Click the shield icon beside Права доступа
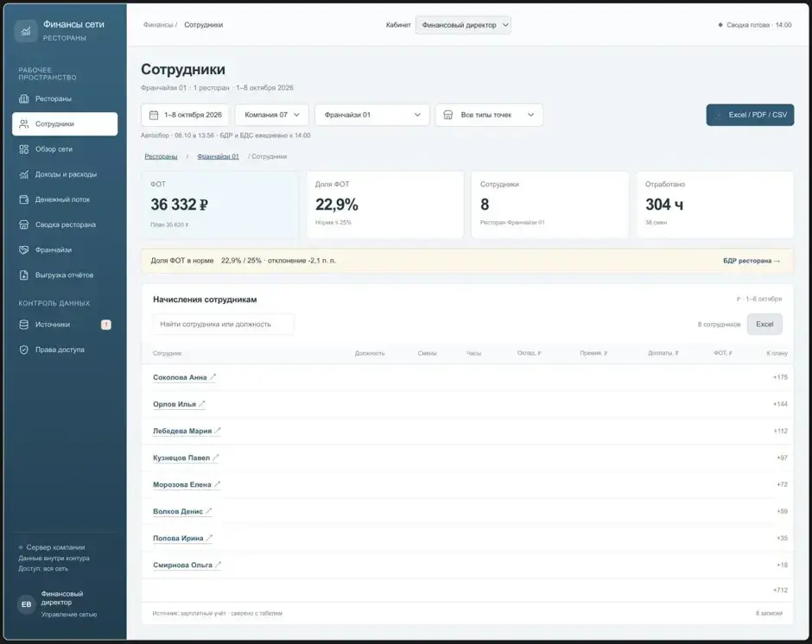Viewport: 812px width, 644px height. pos(24,350)
